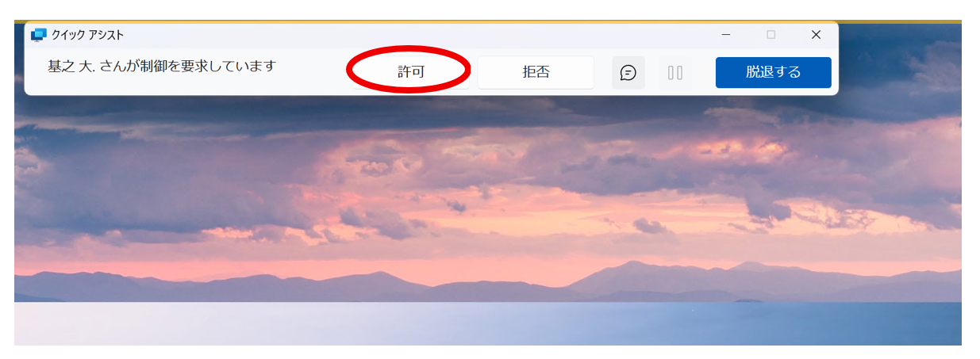980x359 pixels.
Task: Deny the request with 拒否 button
Action: pos(536,73)
